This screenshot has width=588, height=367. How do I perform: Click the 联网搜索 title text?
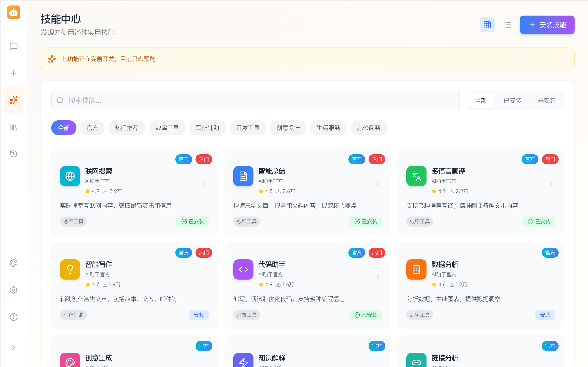click(99, 171)
